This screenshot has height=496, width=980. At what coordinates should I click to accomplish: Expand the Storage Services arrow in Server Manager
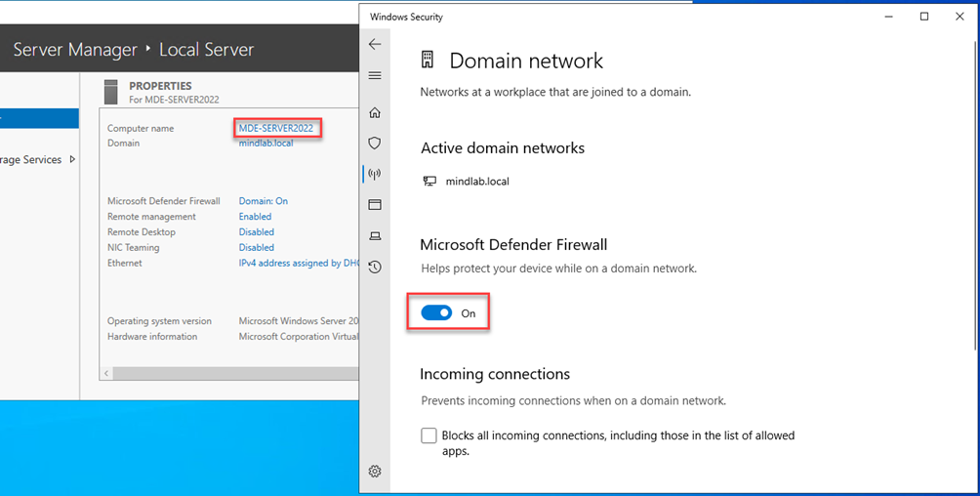pos(72,159)
